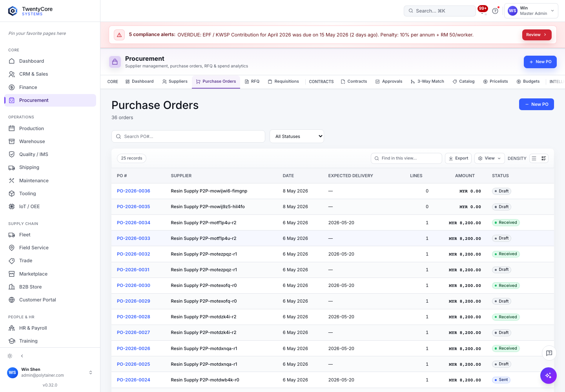Click the Training graduation cap icon
This screenshot has width=565, height=392.
pos(12,341)
